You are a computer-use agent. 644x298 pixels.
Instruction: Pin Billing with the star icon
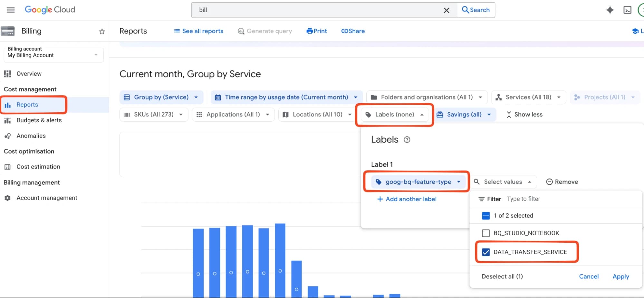[x=102, y=31]
